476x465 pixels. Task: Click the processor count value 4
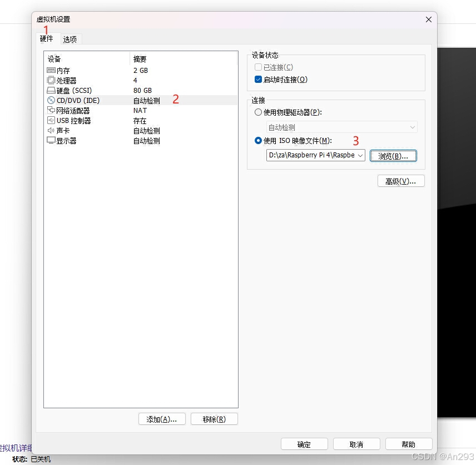(x=135, y=81)
